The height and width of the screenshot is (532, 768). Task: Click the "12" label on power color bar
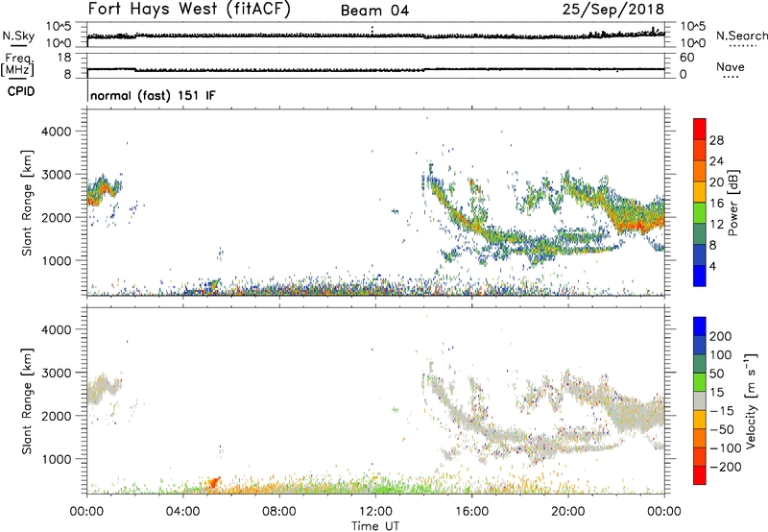point(716,225)
